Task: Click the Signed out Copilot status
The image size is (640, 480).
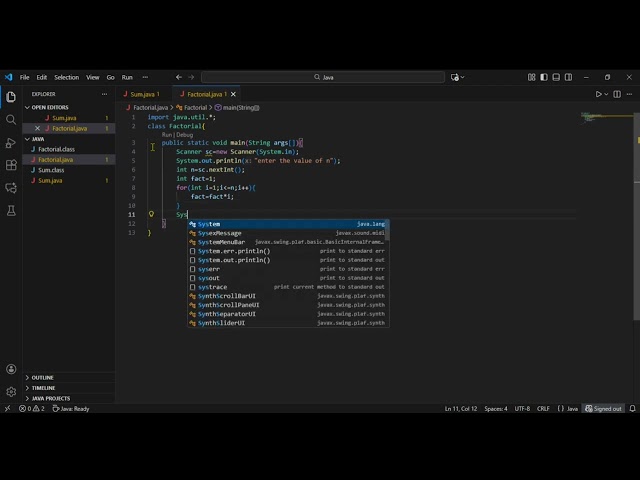Action: tap(603, 409)
